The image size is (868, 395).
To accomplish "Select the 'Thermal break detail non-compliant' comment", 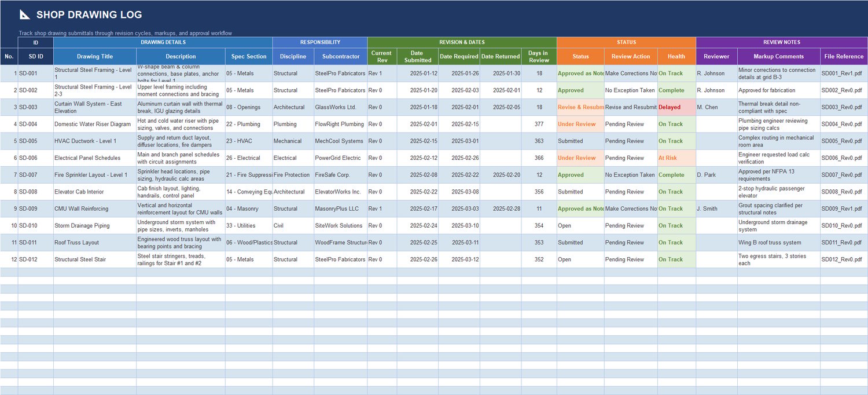I will point(779,107).
